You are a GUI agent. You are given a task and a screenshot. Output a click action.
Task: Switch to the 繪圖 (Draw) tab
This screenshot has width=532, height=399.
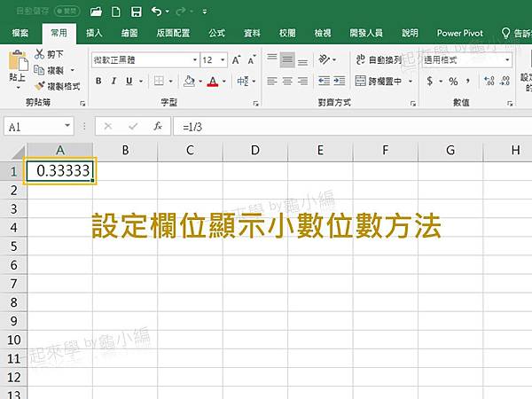pyautogui.click(x=129, y=33)
